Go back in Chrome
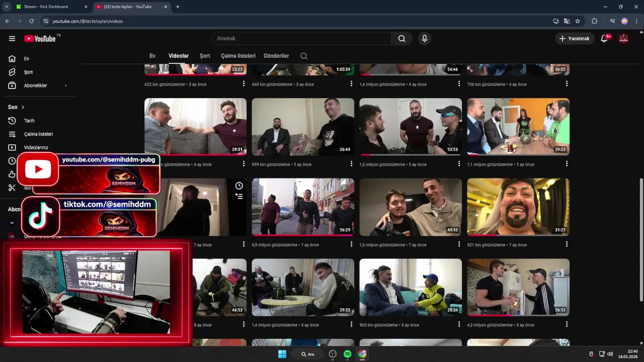Viewport: 644px width, 362px height. 7,21
